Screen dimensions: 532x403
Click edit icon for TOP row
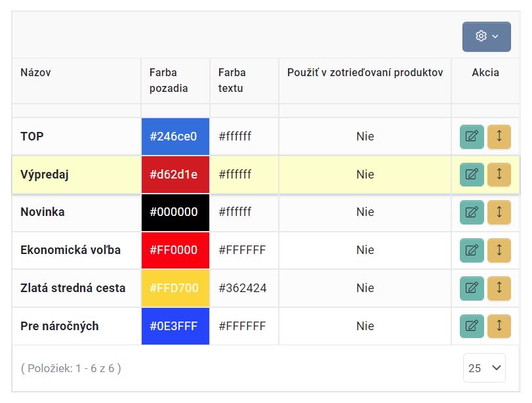coord(472,137)
